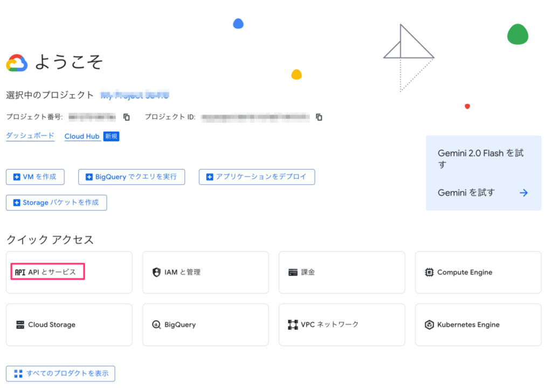This screenshot has width=552, height=392.
Task: Click the Cloud Storage icon
Action: 20,325
